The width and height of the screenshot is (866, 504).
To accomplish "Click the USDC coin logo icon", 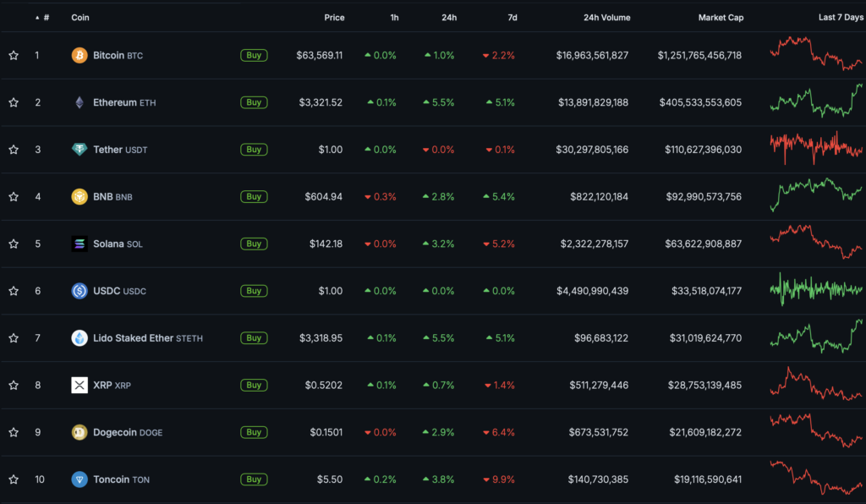I will (79, 291).
